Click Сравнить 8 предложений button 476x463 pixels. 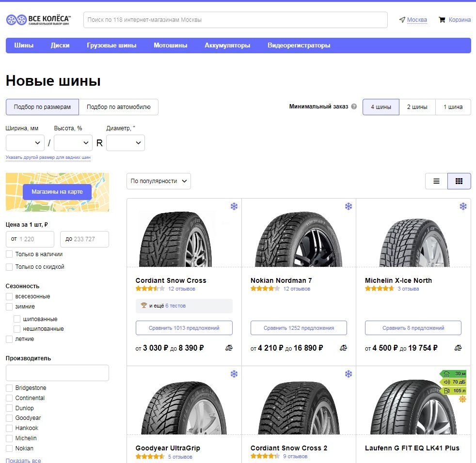(413, 328)
